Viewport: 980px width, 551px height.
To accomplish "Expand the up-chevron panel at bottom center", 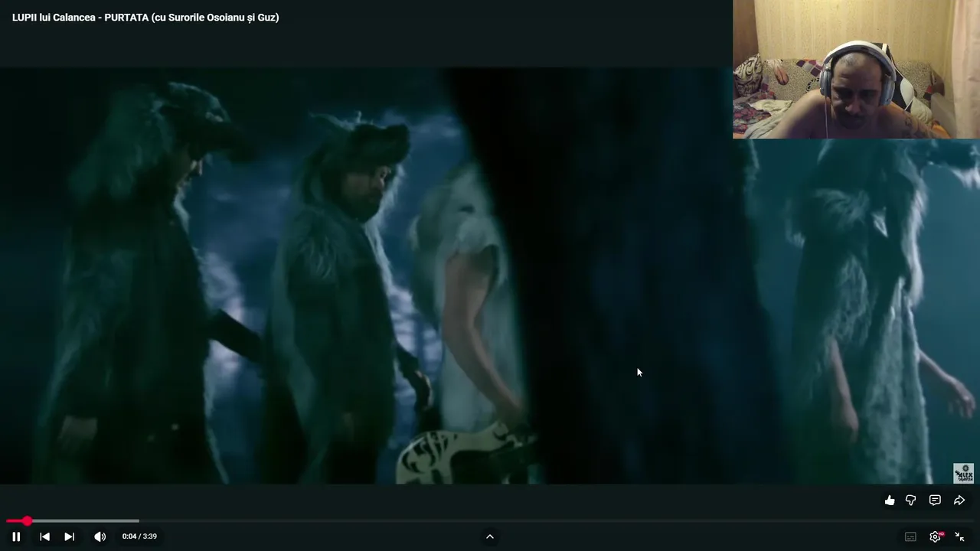I will pos(490,536).
